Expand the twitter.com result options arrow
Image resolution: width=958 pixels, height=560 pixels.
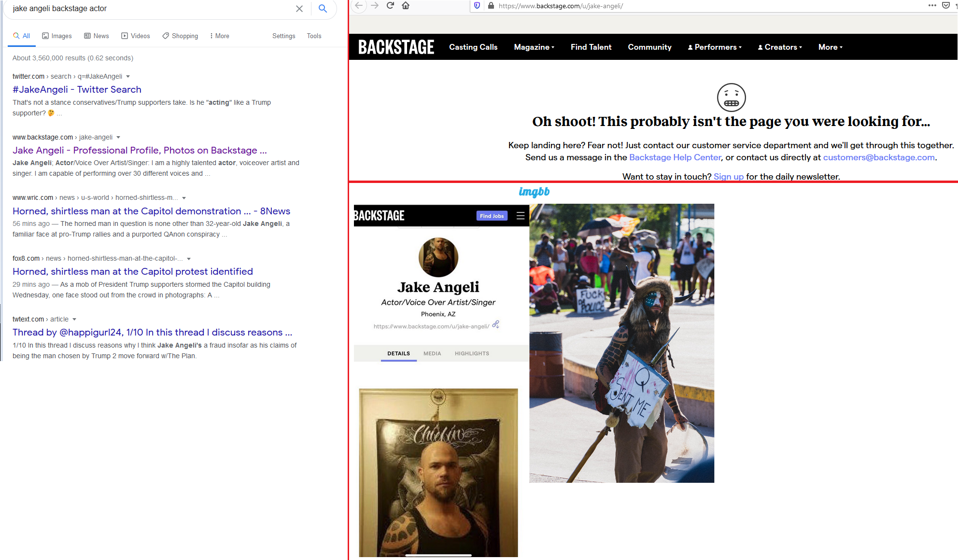[128, 76]
